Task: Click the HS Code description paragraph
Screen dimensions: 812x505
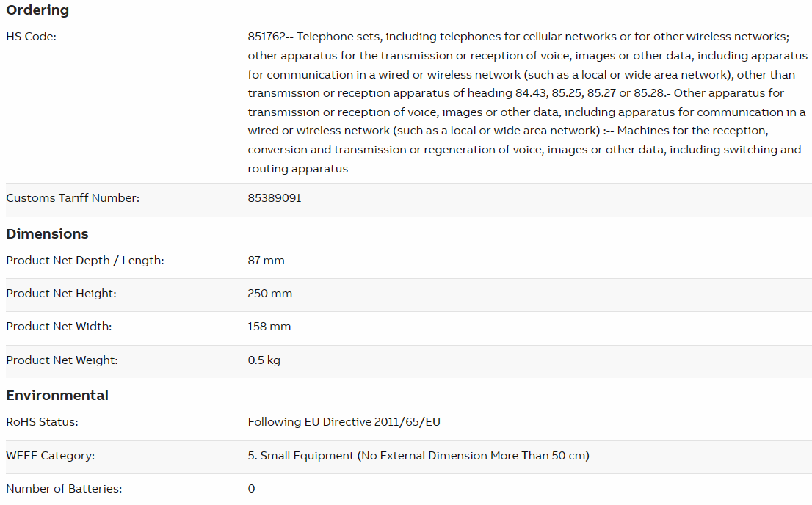Action: click(527, 103)
